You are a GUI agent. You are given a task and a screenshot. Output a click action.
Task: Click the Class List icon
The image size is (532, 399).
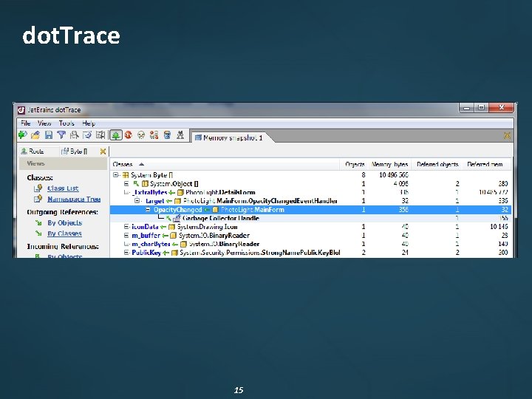point(38,188)
